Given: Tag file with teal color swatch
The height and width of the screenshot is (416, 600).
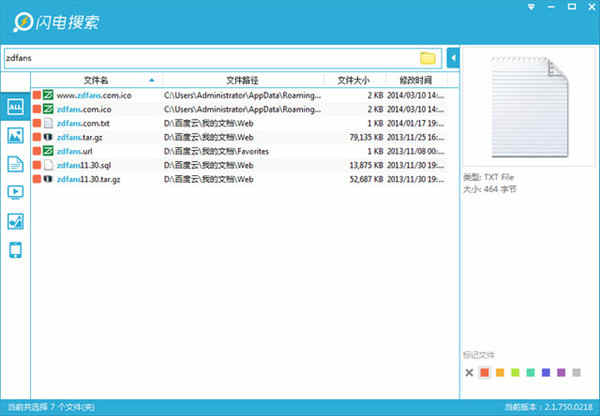Looking at the screenshot, I should pyautogui.click(x=530, y=372).
